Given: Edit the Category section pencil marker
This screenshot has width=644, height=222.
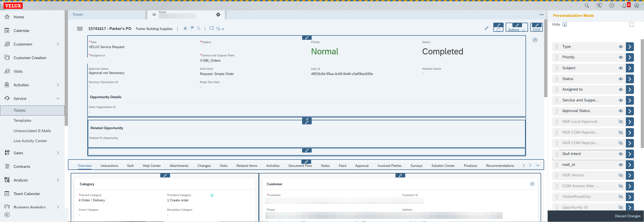Looking at the screenshot, I should click(165, 175).
